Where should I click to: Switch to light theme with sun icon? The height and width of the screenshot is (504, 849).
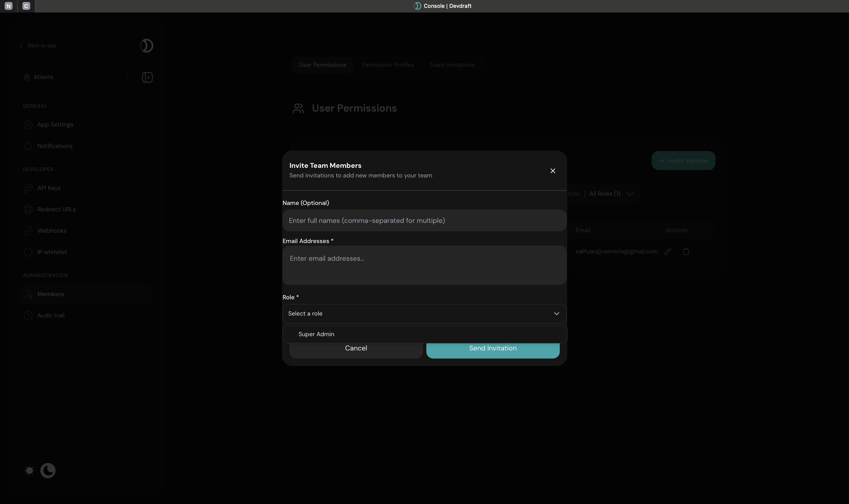29,470
